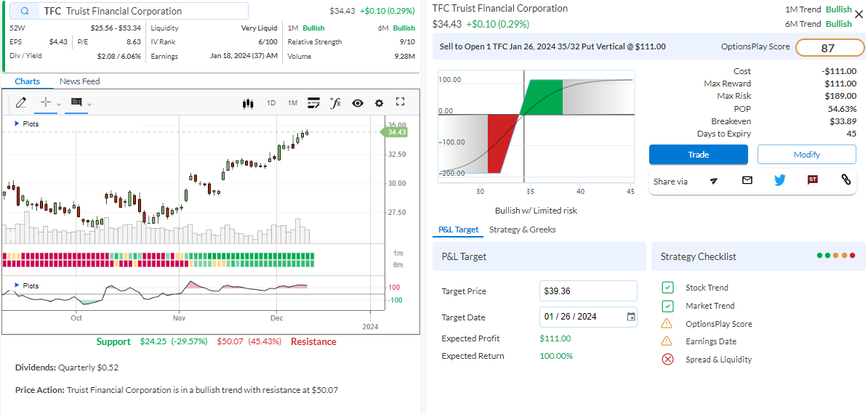
Task: Click the Dividends Quarterly $0.52 line
Action: point(67,367)
